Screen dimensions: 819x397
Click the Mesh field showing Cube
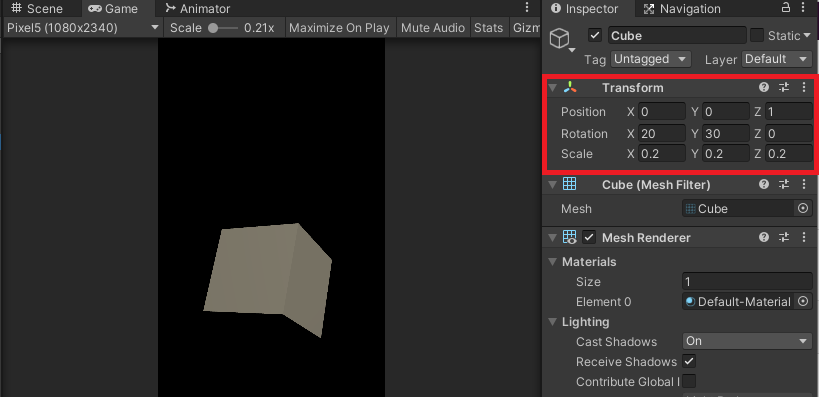(x=739, y=208)
